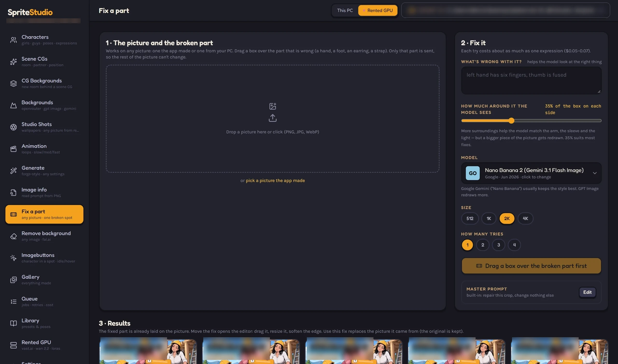Select the 512 size option
This screenshot has width=618, height=364.
(x=470, y=218)
